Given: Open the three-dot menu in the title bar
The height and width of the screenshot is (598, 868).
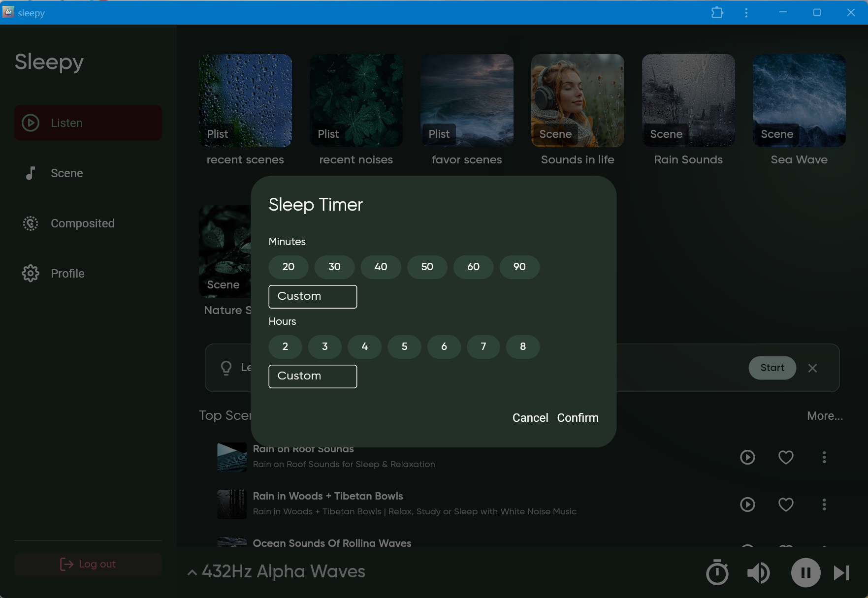Looking at the screenshot, I should (746, 13).
